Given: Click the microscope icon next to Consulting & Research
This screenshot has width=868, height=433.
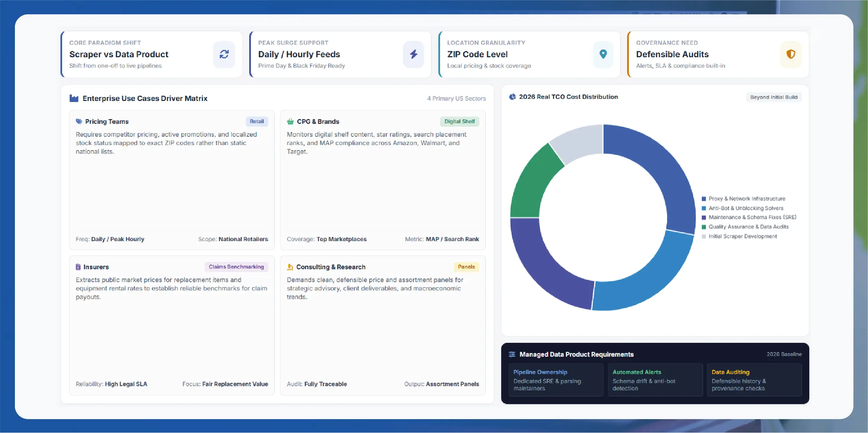Looking at the screenshot, I should 290,267.
